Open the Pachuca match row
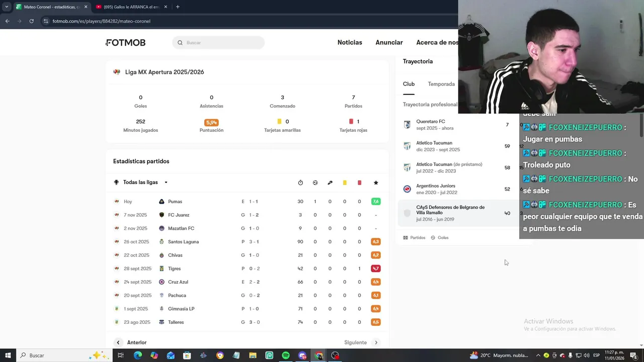644x362 pixels. point(247,295)
